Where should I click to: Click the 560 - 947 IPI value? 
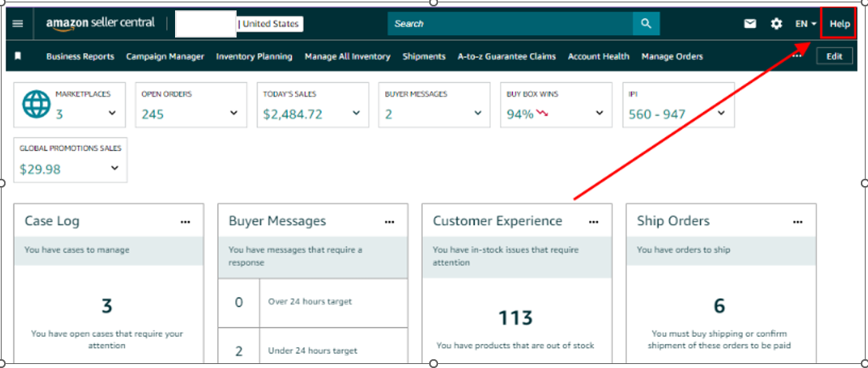(657, 115)
